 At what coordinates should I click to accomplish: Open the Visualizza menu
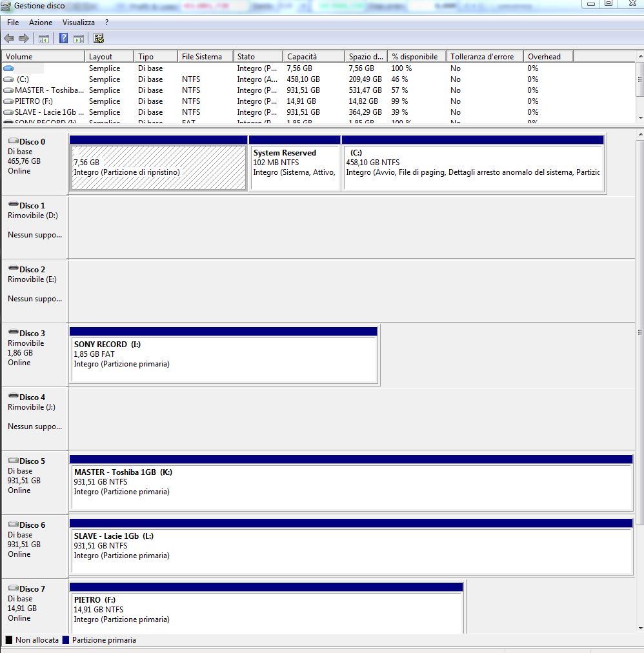click(x=79, y=23)
